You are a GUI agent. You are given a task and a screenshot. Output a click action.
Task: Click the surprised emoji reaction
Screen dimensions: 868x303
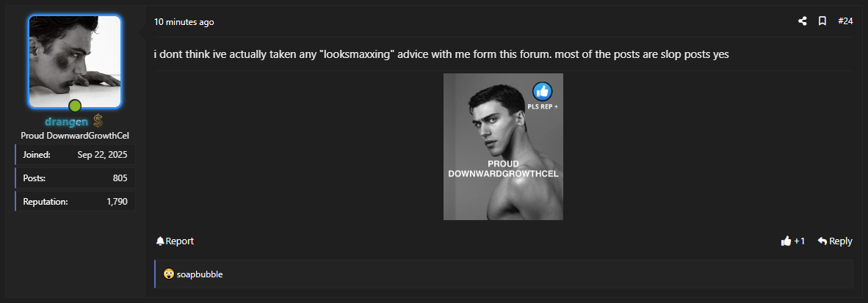pyautogui.click(x=169, y=274)
